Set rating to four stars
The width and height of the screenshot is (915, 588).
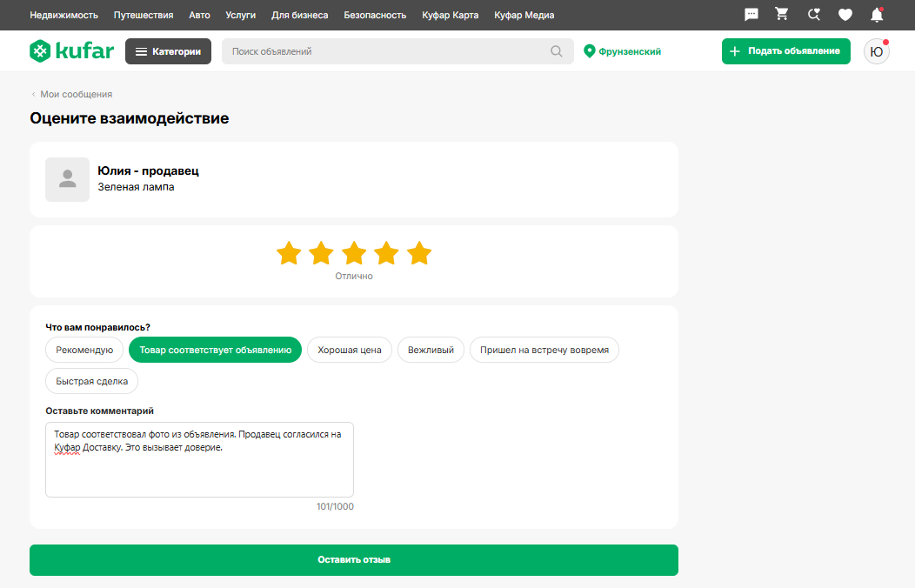pyautogui.click(x=386, y=254)
